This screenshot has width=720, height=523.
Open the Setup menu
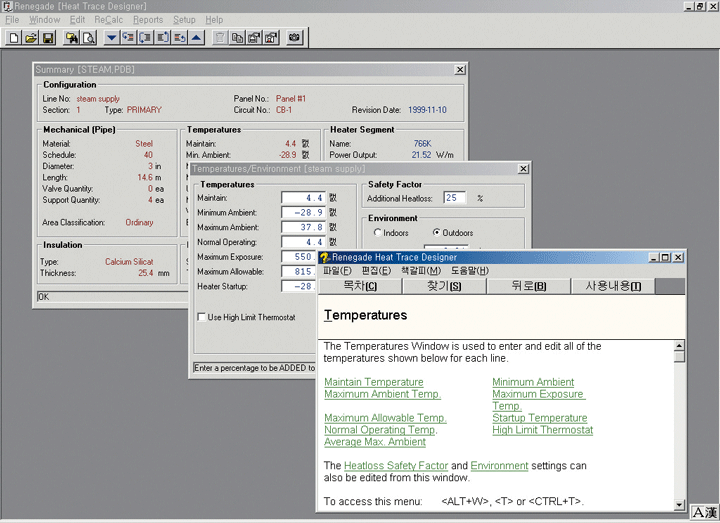184,20
